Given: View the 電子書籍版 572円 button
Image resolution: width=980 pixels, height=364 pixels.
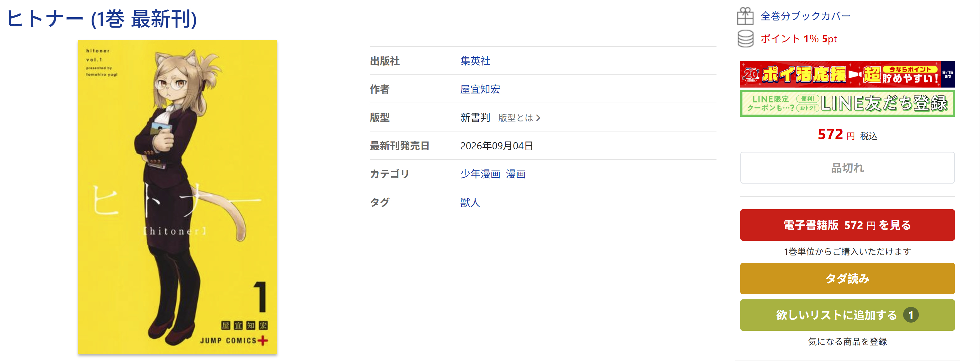Looking at the screenshot, I should point(847,225).
